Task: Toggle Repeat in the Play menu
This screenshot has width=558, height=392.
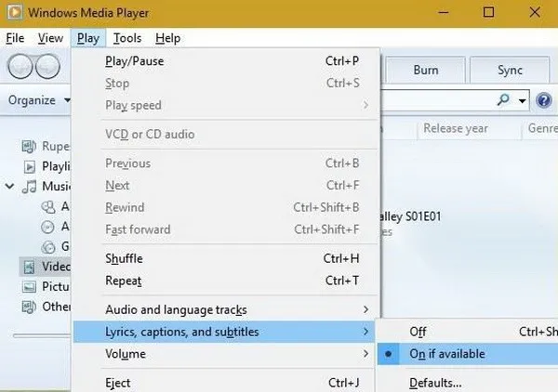Action: click(x=124, y=281)
